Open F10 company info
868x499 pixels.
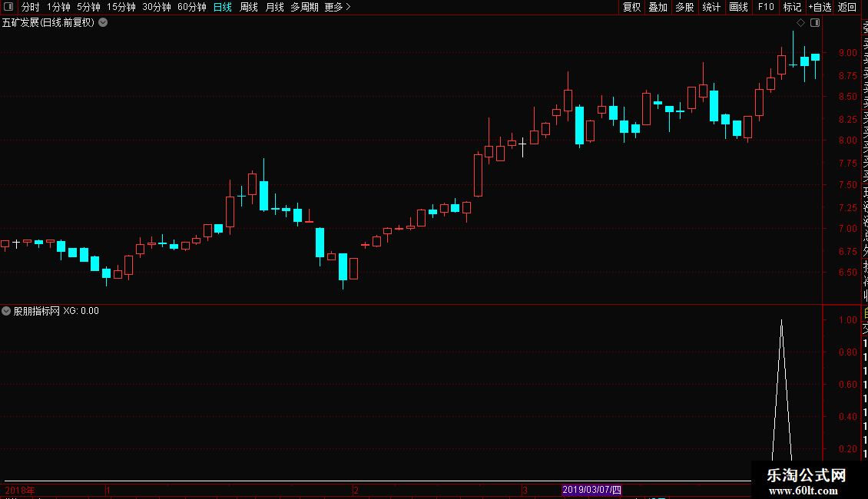pos(766,7)
